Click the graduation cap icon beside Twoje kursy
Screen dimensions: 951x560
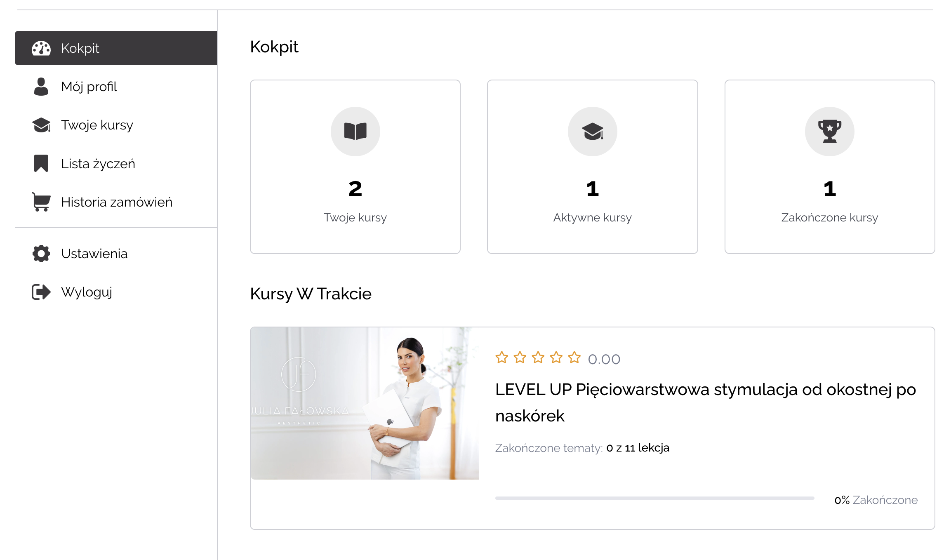(x=41, y=125)
